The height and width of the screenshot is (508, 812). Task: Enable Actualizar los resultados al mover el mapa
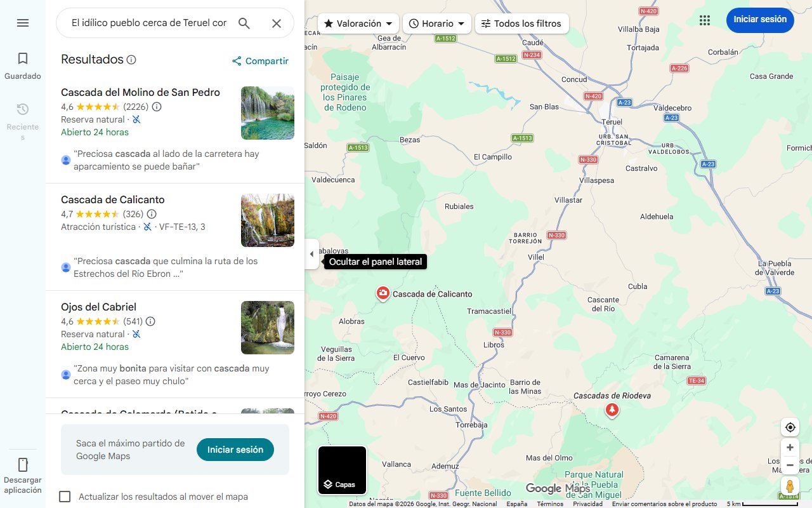(65, 497)
